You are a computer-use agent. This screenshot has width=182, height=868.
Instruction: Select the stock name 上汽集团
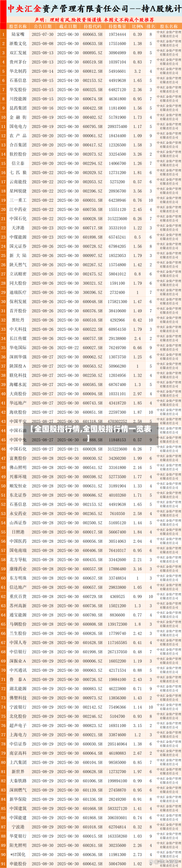pyautogui.click(x=18, y=763)
